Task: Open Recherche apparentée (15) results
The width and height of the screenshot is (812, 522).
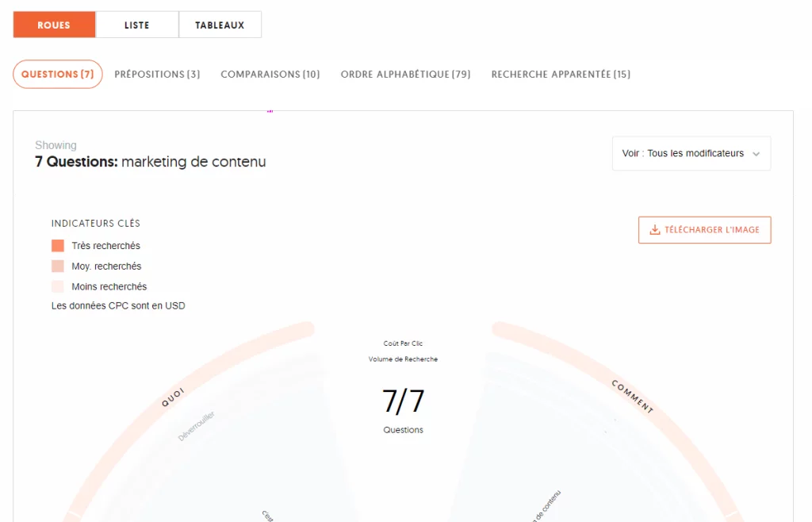Action: point(561,74)
